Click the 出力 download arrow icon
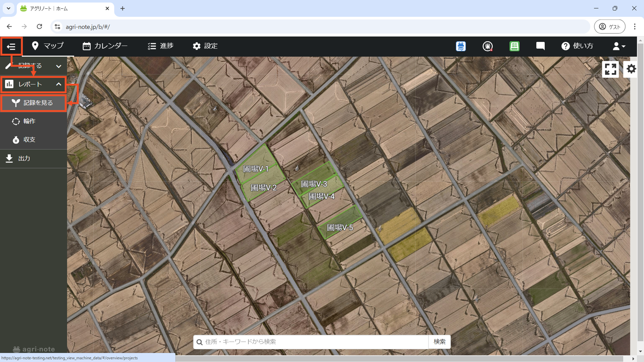 9,158
